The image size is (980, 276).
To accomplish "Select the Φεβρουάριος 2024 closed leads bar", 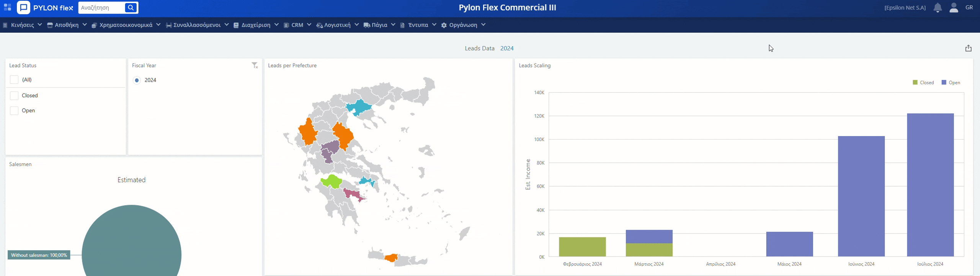I will click(x=582, y=247).
